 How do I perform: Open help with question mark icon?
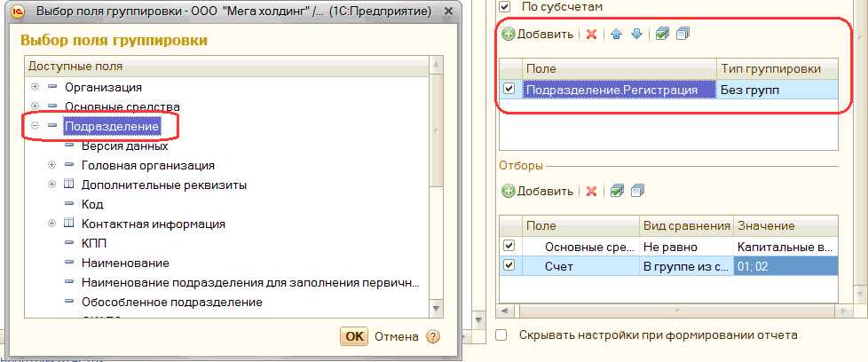(433, 336)
